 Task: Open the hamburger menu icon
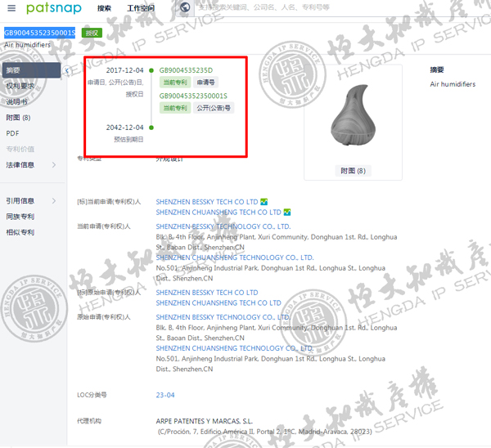click(x=11, y=8)
